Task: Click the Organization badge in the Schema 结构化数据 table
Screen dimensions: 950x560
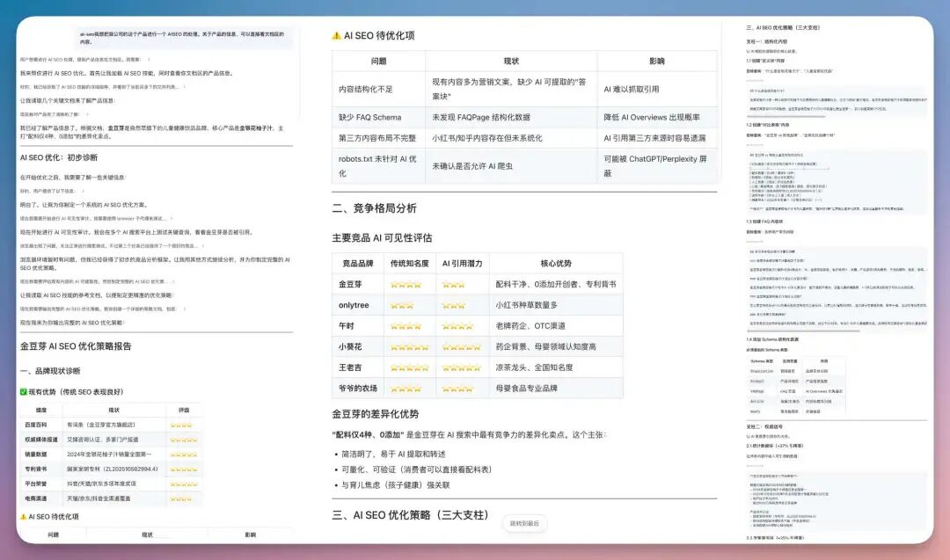Action: click(763, 371)
